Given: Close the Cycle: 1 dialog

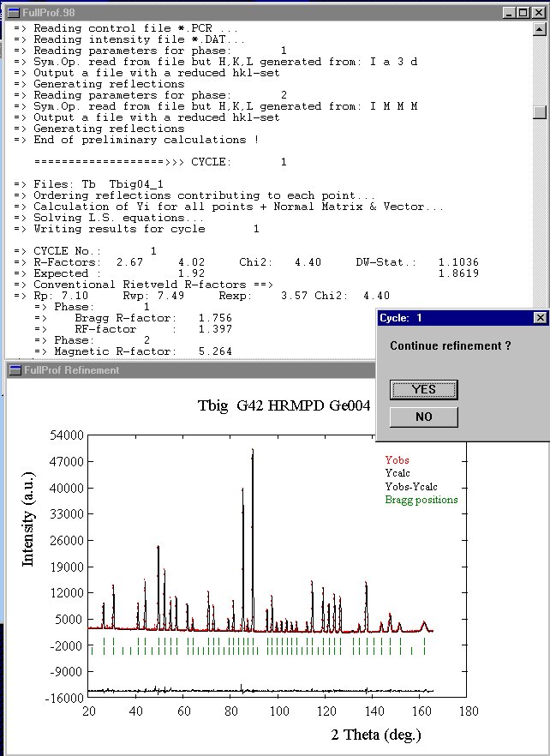Looking at the screenshot, I should click(539, 318).
